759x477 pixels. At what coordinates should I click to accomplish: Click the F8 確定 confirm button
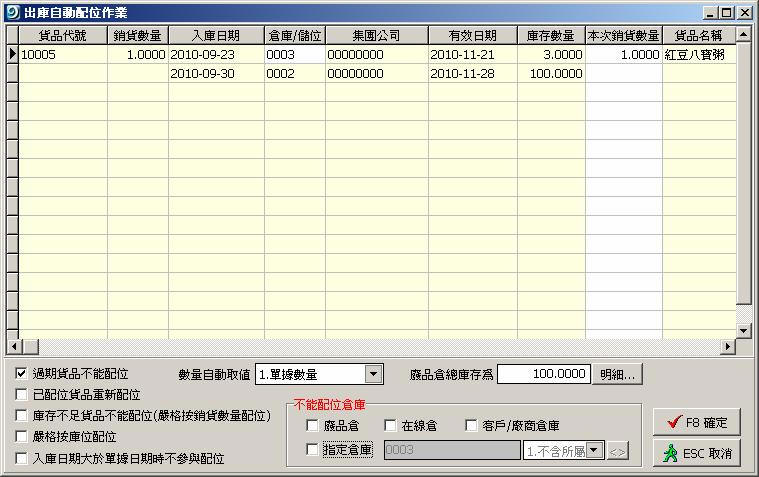[696, 421]
